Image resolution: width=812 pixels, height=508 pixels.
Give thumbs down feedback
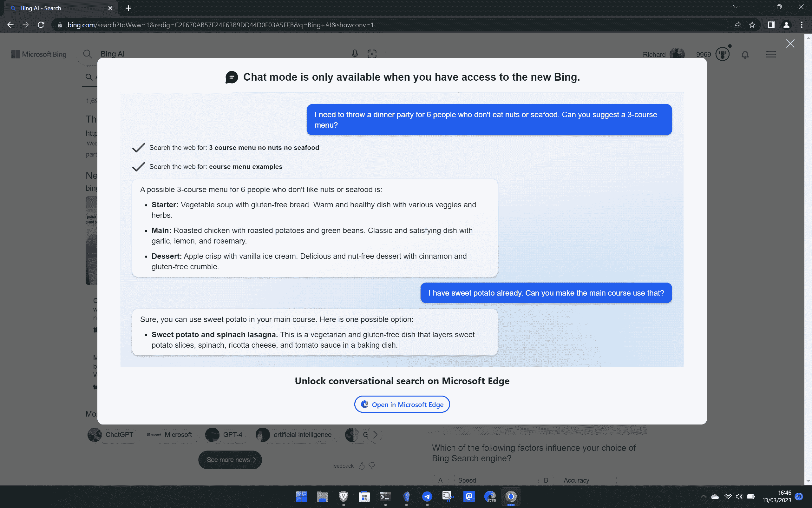[372, 466]
